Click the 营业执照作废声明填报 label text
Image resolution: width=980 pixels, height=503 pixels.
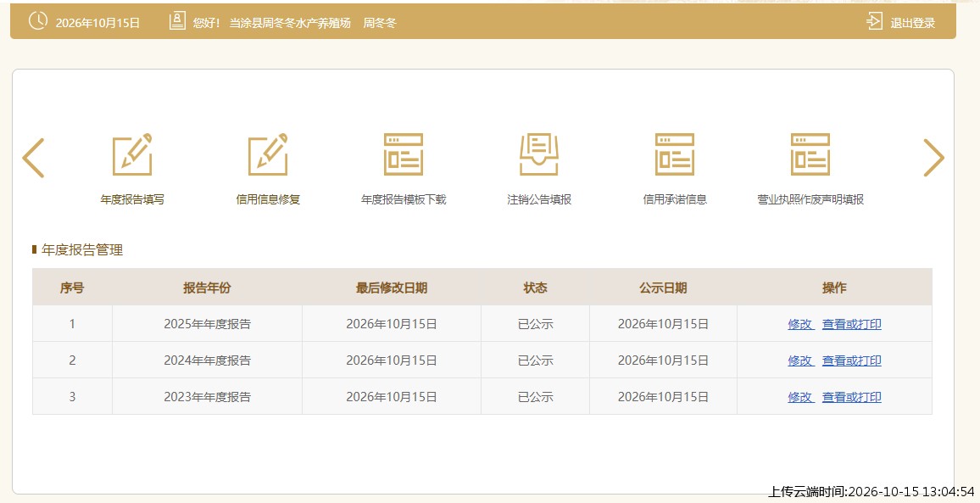click(x=810, y=199)
